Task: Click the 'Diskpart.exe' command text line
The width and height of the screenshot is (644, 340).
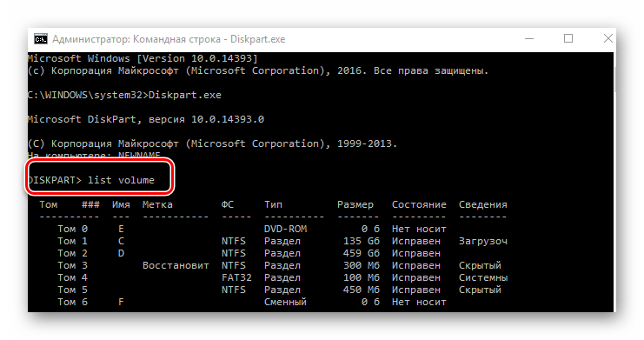Action: point(124,95)
